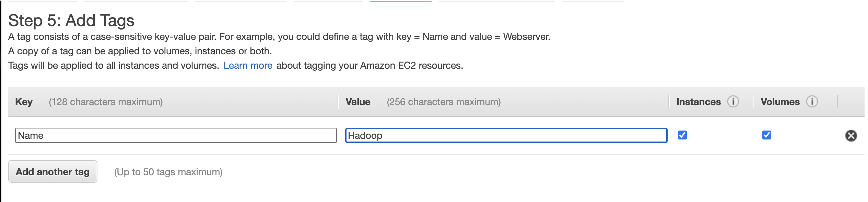Viewport: 868px width, 202px height.
Task: Uncheck the Volumes checkbox for Name tag
Action: (767, 135)
